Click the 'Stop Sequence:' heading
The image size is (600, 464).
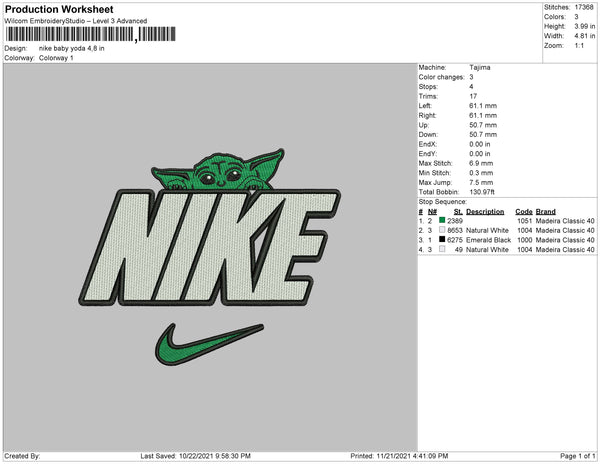(443, 202)
